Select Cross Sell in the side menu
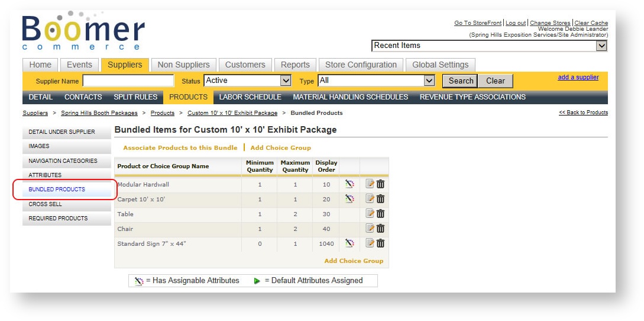This screenshot has width=644, height=321. pos(46,204)
